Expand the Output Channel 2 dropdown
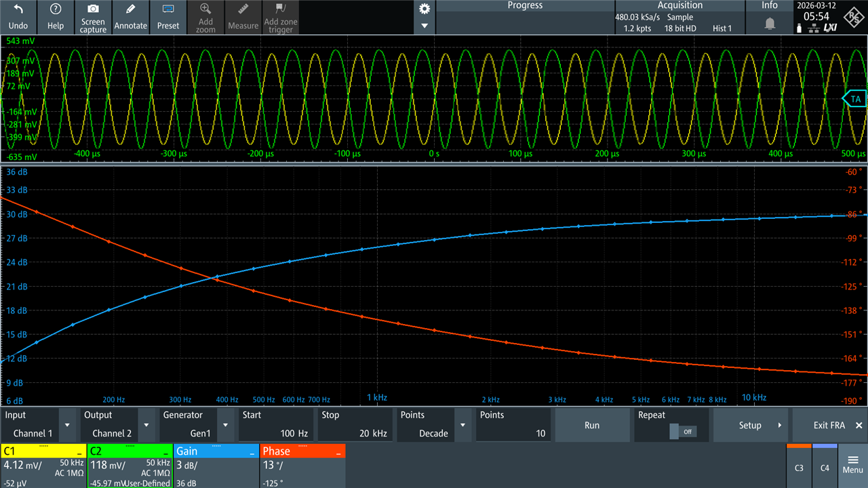Viewport: 868px width, 488px height. [x=146, y=425]
